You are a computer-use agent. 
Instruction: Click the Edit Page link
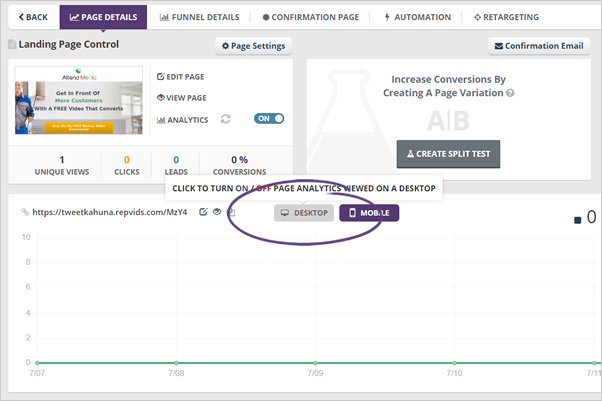point(185,76)
